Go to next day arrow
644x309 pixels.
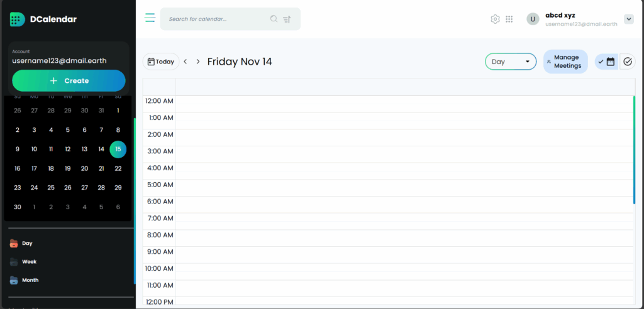[x=198, y=62]
